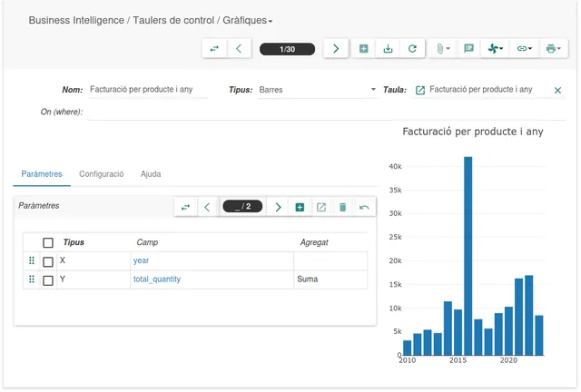Image resolution: width=581 pixels, height=392 pixels.
Task: Switch to the Paràmetres tab
Action: [42, 174]
